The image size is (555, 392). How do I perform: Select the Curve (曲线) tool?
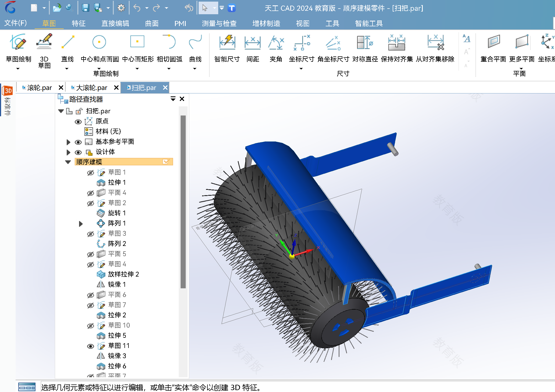point(195,48)
